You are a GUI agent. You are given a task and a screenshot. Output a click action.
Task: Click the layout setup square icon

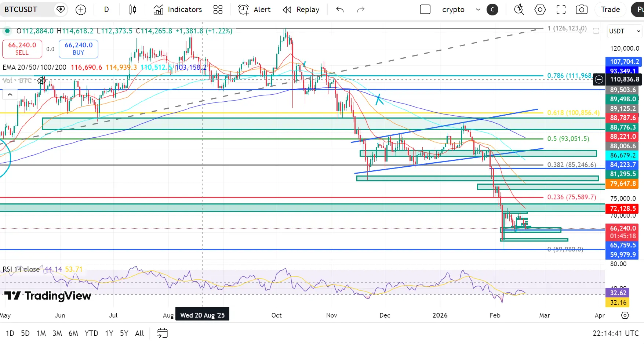coord(425,10)
